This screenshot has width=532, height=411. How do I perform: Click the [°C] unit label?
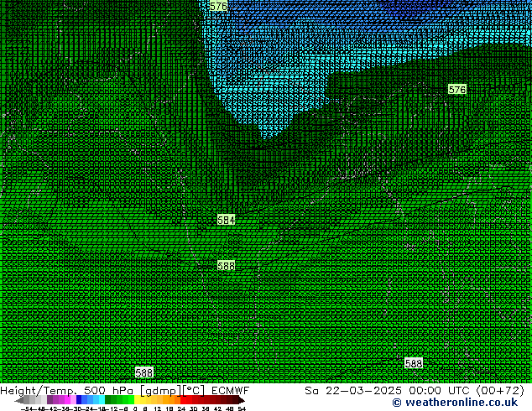[x=193, y=391]
